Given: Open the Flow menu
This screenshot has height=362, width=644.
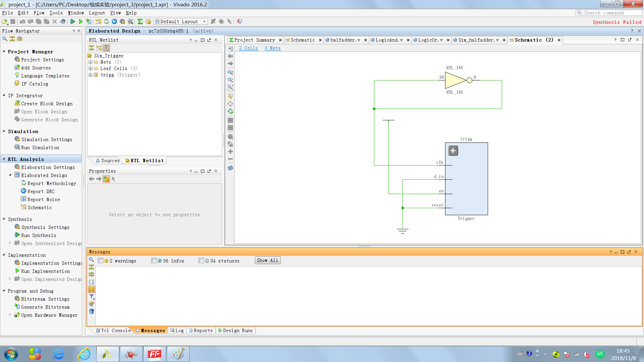Looking at the screenshot, I should pyautogui.click(x=39, y=13).
